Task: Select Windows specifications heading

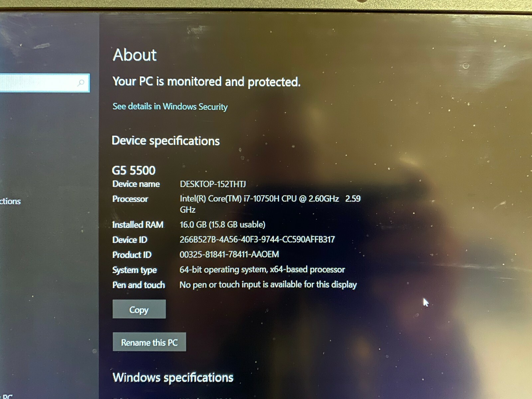Action: coord(173,378)
